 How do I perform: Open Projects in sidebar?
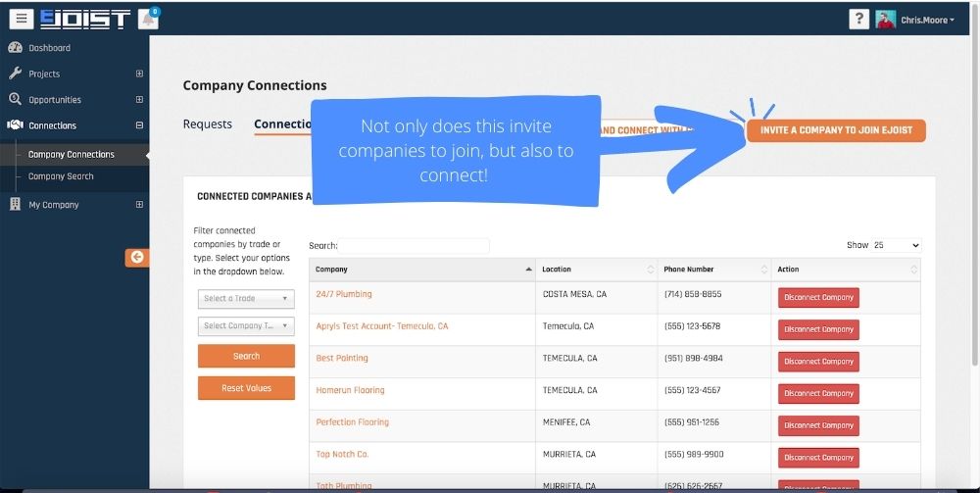coord(44,74)
